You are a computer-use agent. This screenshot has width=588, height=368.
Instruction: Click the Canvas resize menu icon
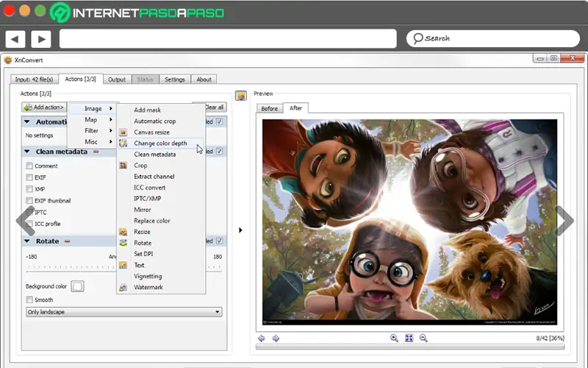[123, 132]
